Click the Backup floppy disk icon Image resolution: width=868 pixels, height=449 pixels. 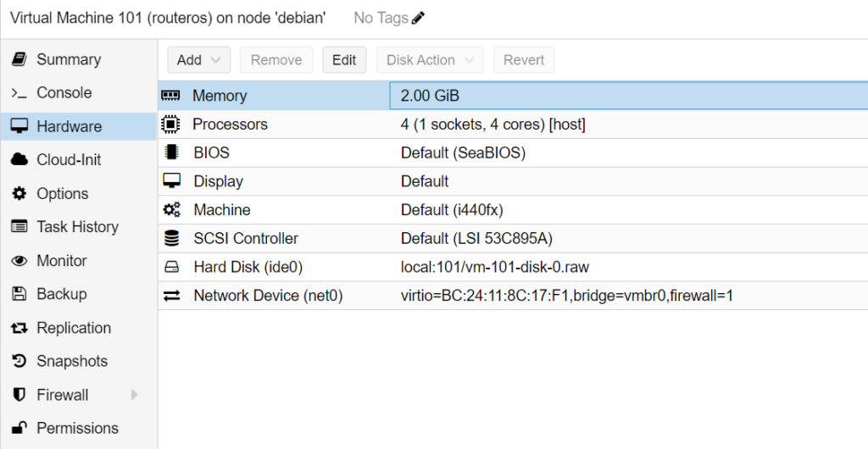point(19,294)
